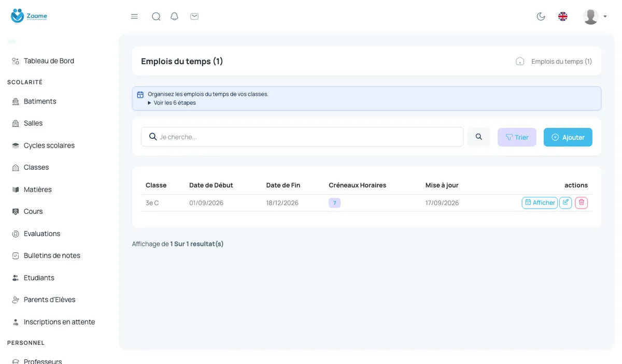Open Parents d'Elèves section
The width and height of the screenshot is (622, 364).
coord(50,300)
